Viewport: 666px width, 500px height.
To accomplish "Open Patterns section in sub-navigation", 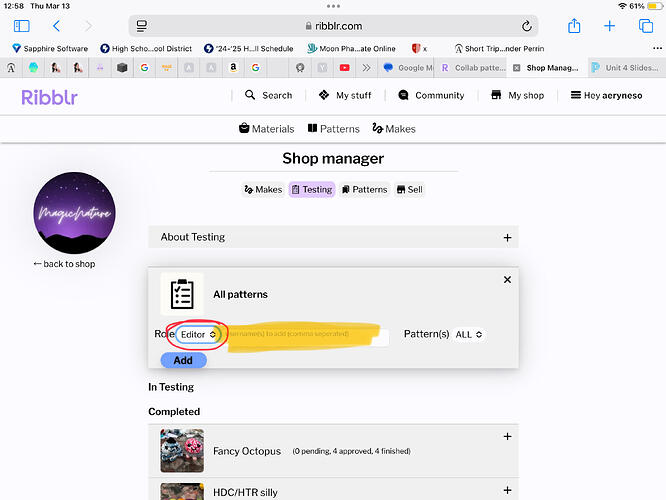I will tap(333, 128).
